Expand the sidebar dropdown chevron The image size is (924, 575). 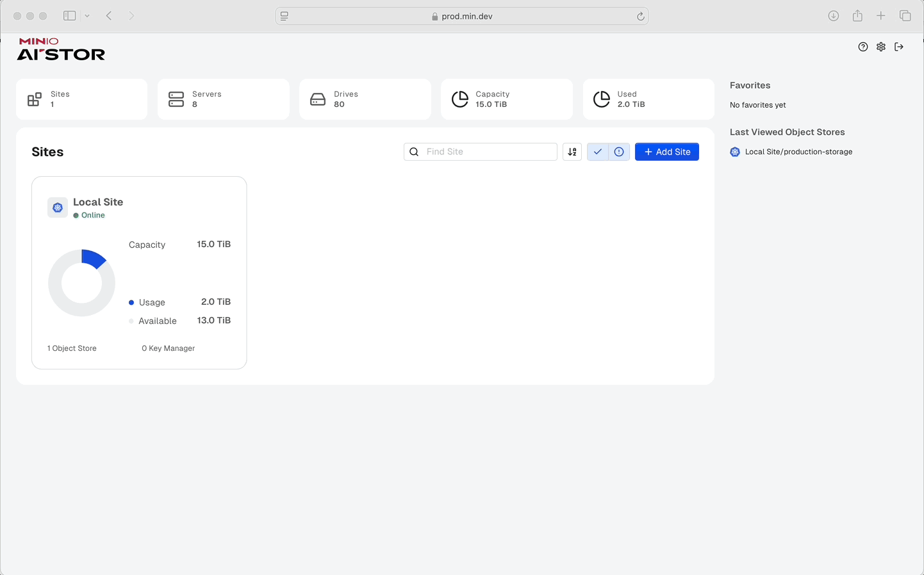87,16
